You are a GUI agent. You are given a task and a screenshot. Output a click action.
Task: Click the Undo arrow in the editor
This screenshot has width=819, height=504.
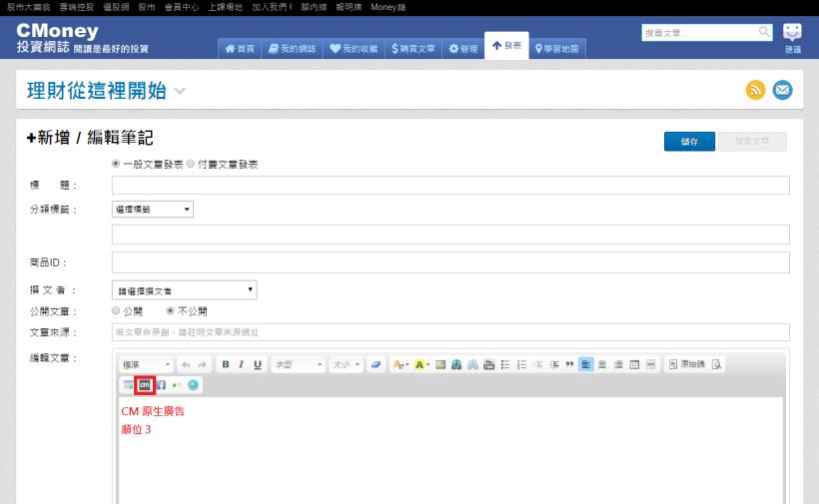tap(186, 364)
